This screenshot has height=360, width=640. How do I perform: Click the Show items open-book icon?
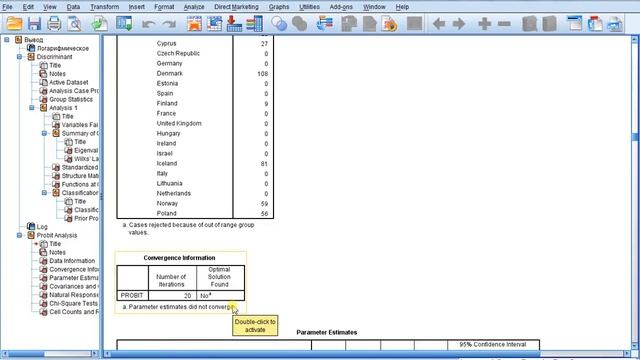(x=529, y=24)
